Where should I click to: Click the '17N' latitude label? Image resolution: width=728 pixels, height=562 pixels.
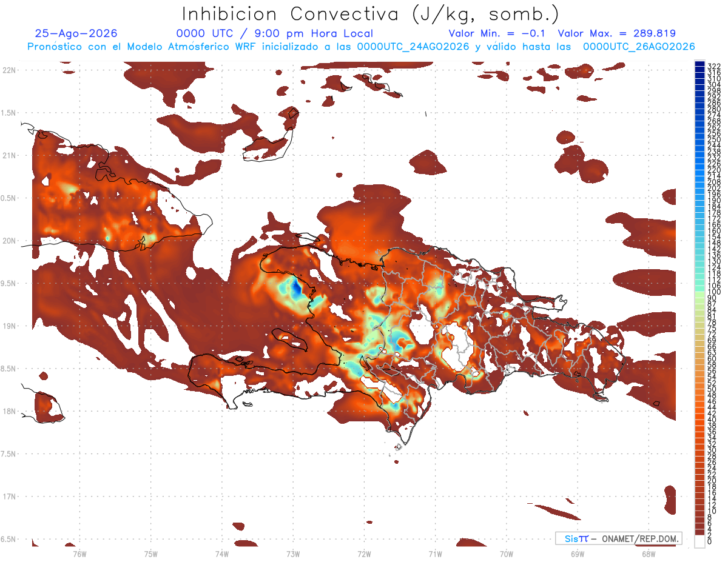[8, 497]
